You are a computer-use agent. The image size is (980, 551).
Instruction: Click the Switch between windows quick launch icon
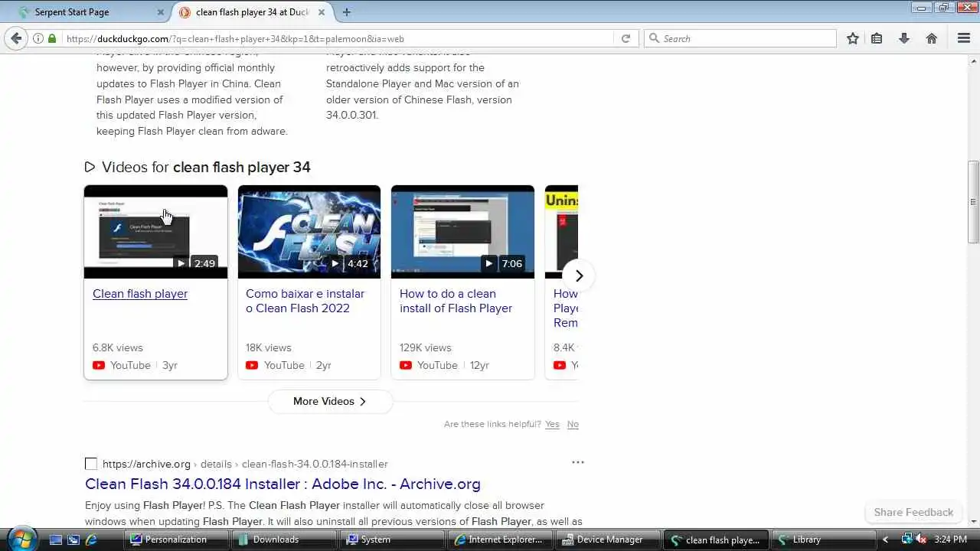73,540
